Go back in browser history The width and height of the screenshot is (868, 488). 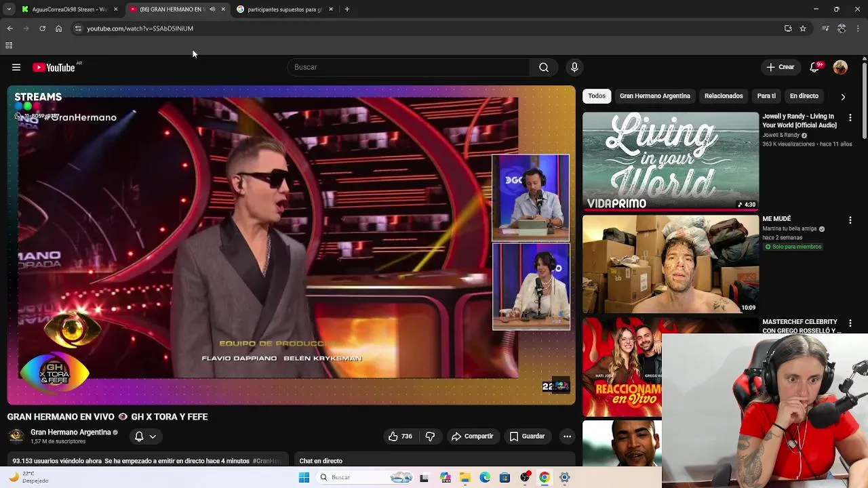coord(9,28)
